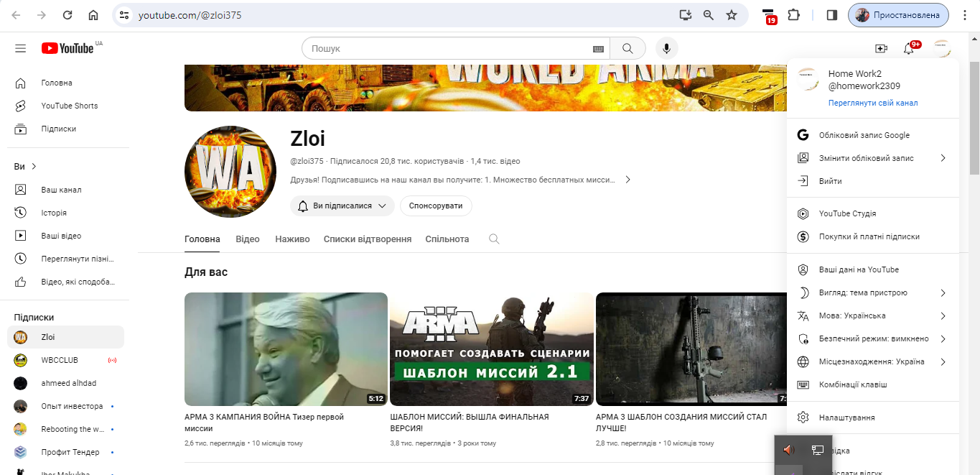Bookmark this page with star icon
980x475 pixels.
[732, 14]
